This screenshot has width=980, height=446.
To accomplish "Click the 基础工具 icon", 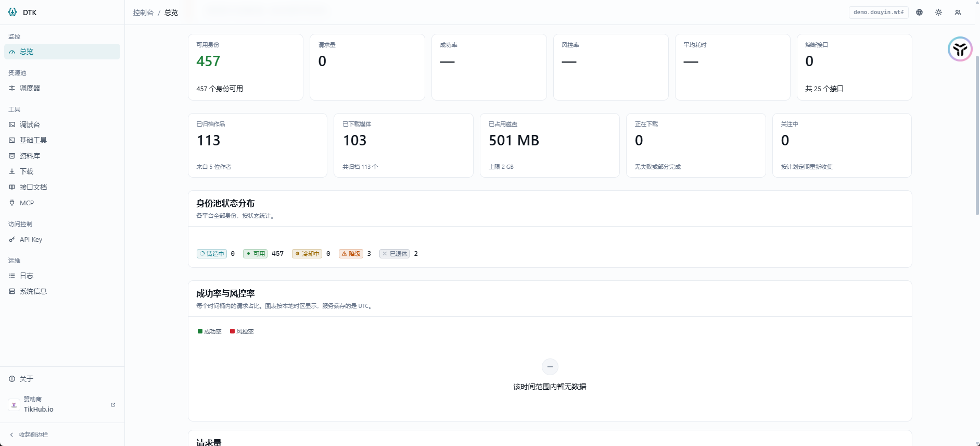I will 12,140.
